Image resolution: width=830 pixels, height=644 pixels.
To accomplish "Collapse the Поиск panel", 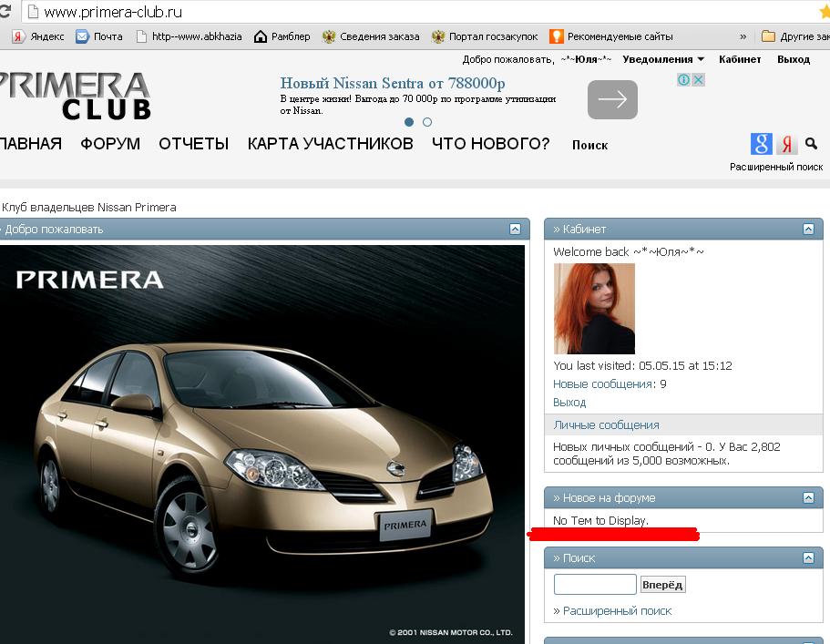I will coord(808,557).
